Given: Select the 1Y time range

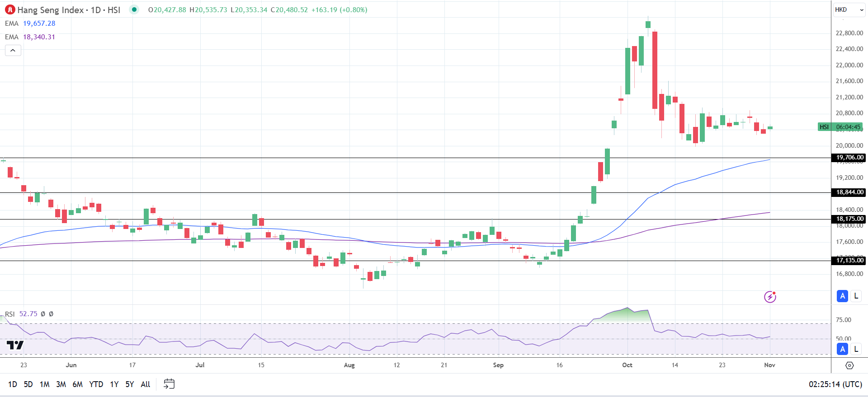Looking at the screenshot, I should (114, 384).
